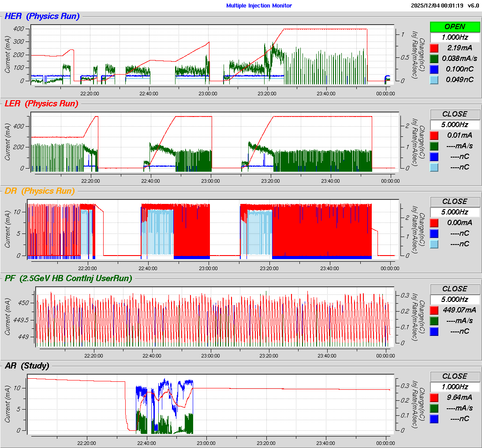Click the Multiple Injection Monitor title
The image size is (482, 448).
click(259, 6)
